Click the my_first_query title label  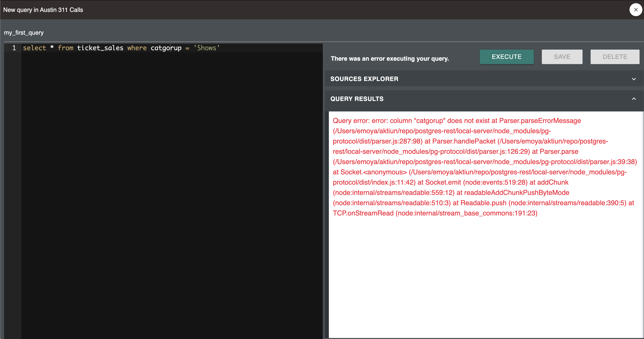coord(24,32)
